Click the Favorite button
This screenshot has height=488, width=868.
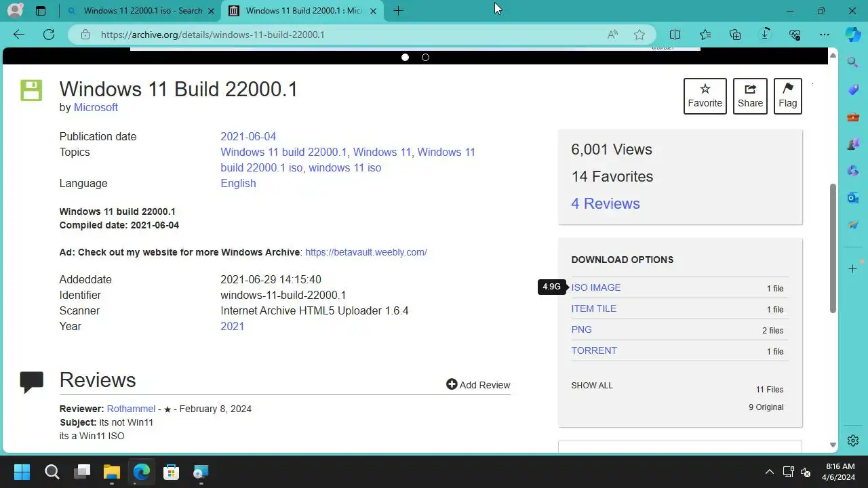tap(705, 96)
